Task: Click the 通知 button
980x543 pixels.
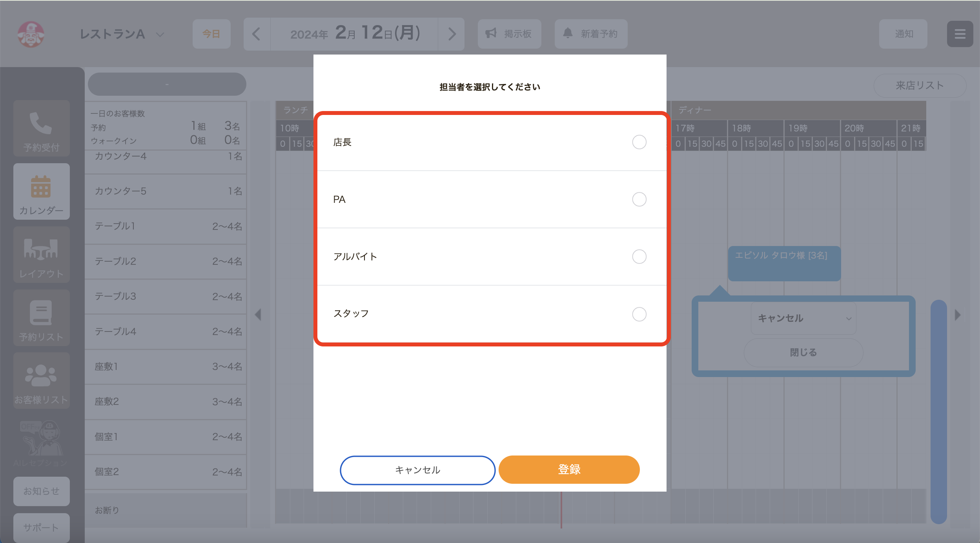Action: [903, 34]
